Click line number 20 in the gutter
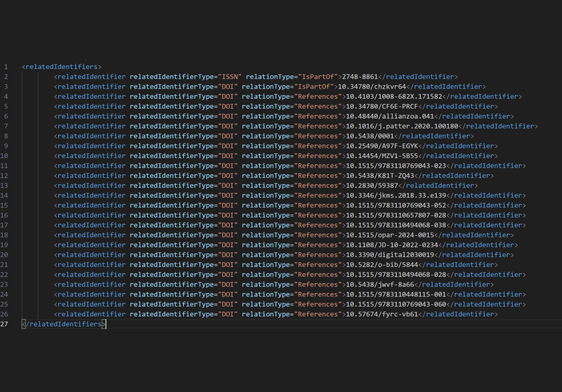This screenshot has height=392, width=562. (4, 255)
